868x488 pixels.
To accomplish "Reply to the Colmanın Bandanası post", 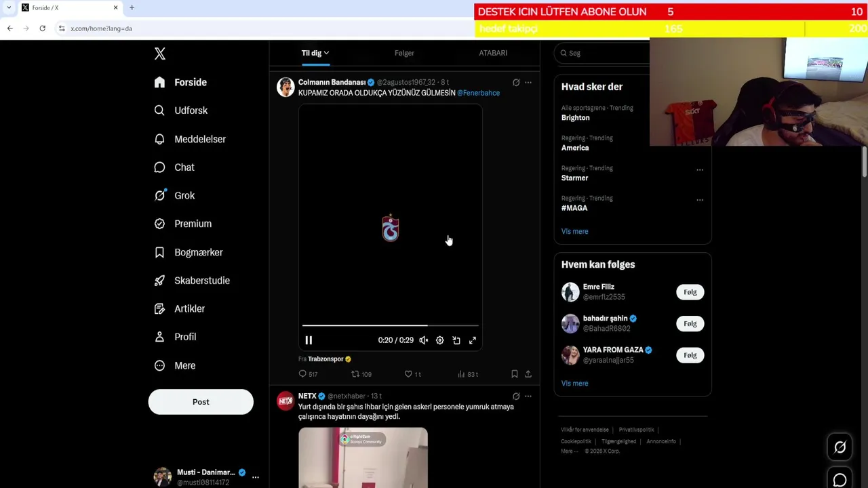I will pos(308,374).
